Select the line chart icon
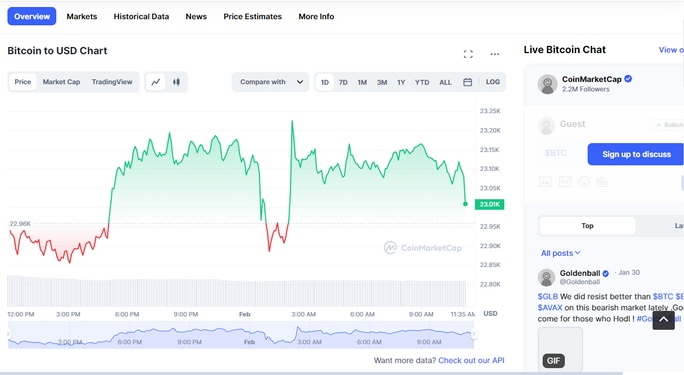 click(156, 82)
